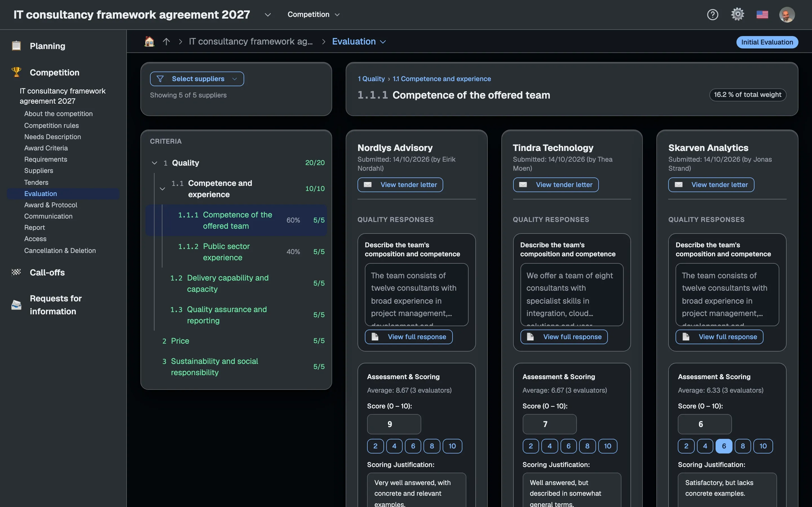This screenshot has height=507, width=812.
Task: View tender letter for Tindra Technology
Action: [556, 185]
